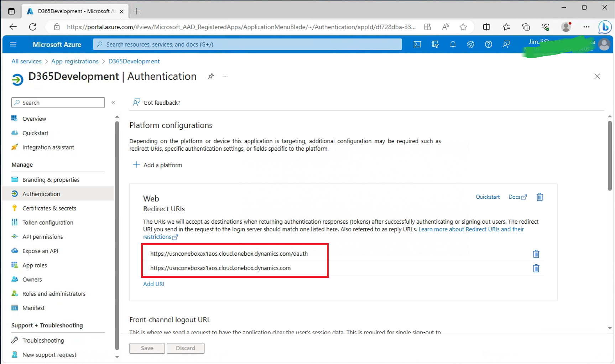Delete the /oauth redirect URI
615x364 pixels.
[x=536, y=254]
